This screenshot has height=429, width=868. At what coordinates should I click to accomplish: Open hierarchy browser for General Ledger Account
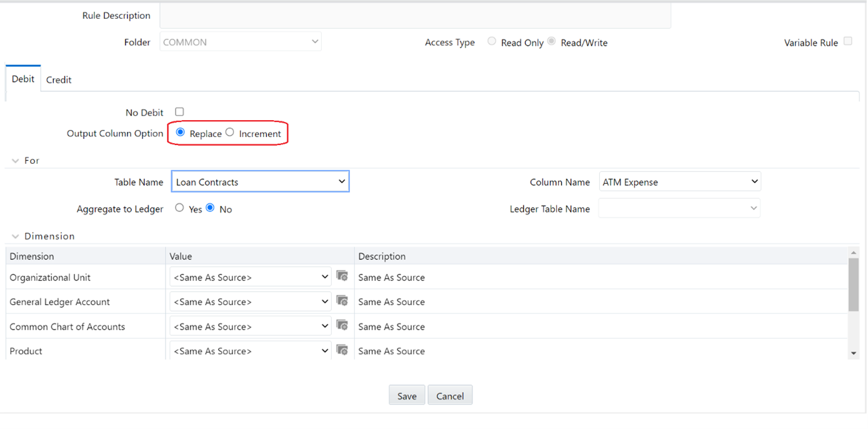pos(342,301)
